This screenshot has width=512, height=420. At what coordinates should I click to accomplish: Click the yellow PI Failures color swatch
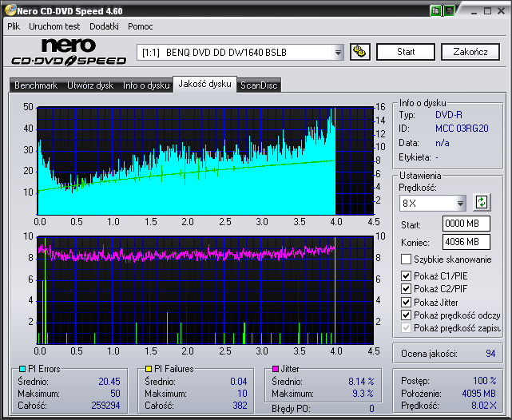(149, 369)
